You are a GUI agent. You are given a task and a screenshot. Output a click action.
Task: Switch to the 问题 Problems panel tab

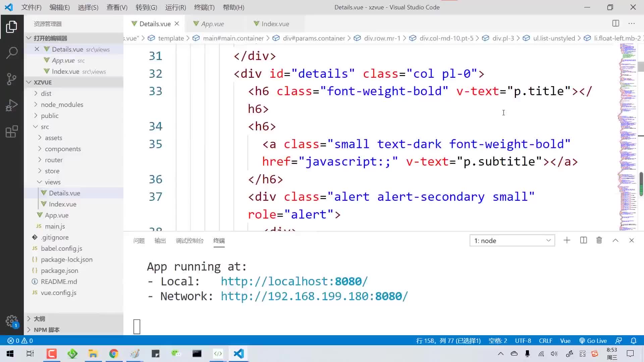(139, 240)
